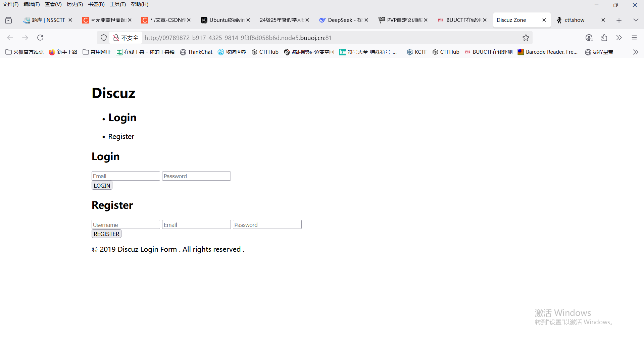Close the PVP自定义训练 tab
This screenshot has width=644, height=339.
click(x=426, y=20)
